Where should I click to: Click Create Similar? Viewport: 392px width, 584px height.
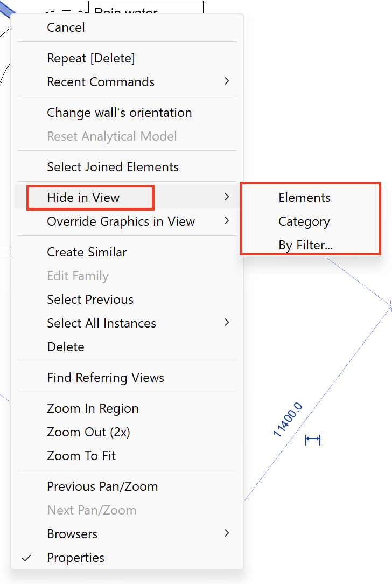[x=87, y=252]
